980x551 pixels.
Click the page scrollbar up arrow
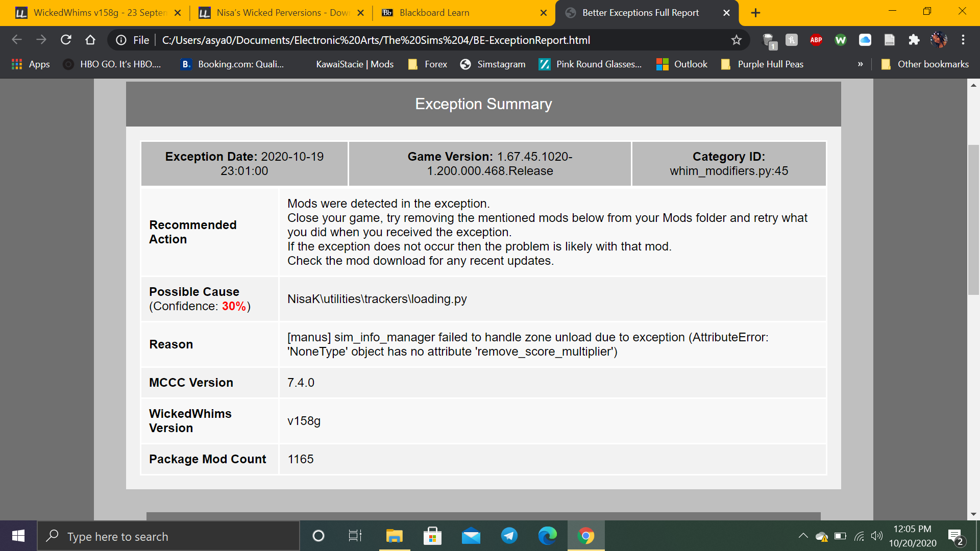(973, 85)
